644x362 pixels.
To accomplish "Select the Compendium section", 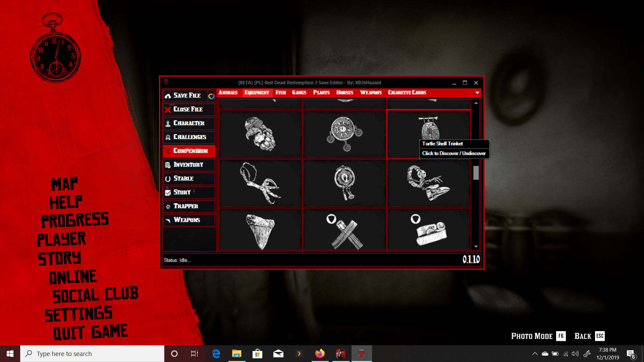I will tap(189, 151).
